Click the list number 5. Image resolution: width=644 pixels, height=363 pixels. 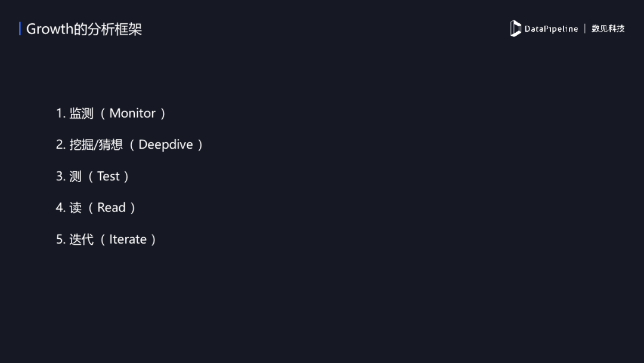coord(60,239)
